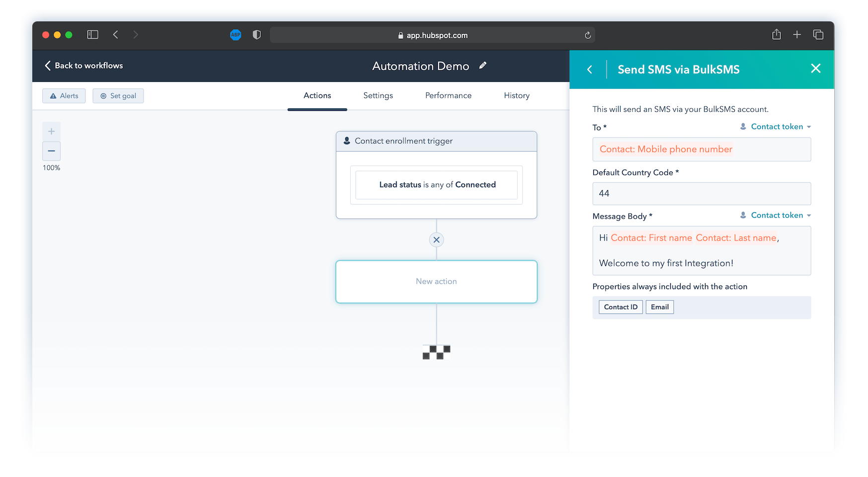Image resolution: width=868 pixels, height=477 pixels.
Task: Click the X connector between trigger and action
Action: pos(436,240)
